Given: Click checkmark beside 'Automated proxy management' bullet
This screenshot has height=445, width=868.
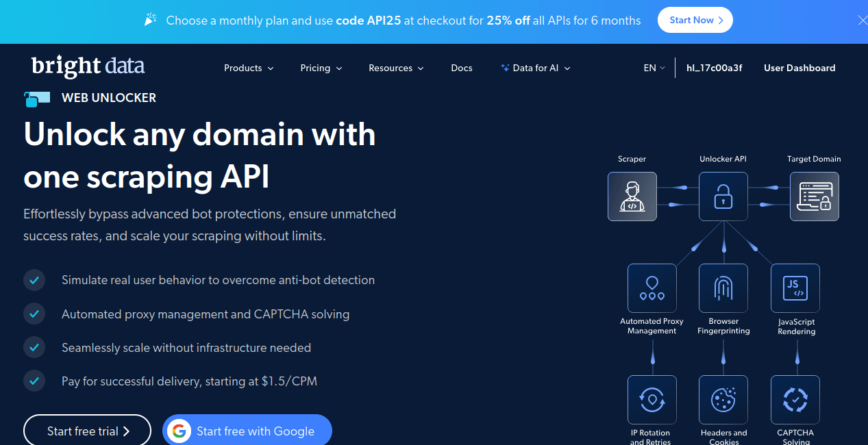Looking at the screenshot, I should (34, 314).
